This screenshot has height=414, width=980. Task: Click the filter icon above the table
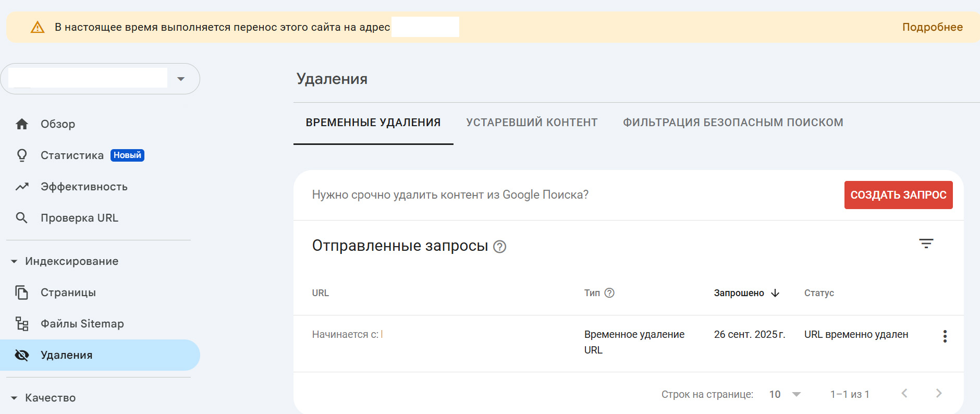coord(926,243)
